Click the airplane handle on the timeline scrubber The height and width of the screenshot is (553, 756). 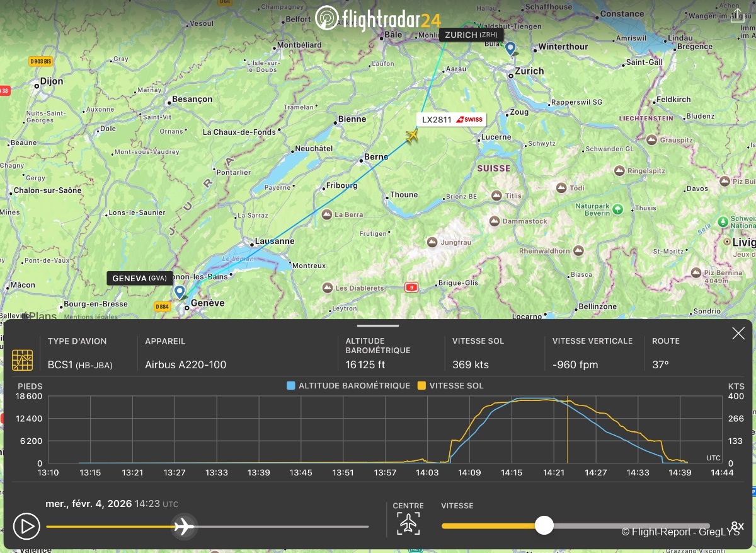[x=183, y=526]
